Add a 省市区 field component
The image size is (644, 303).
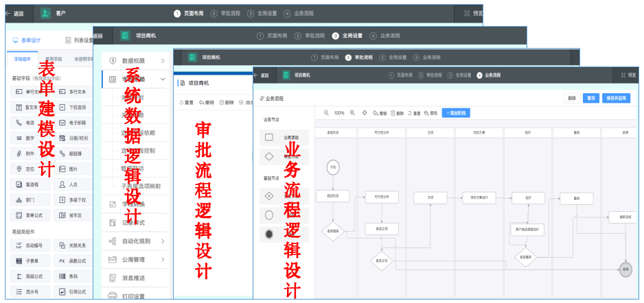click(73, 215)
